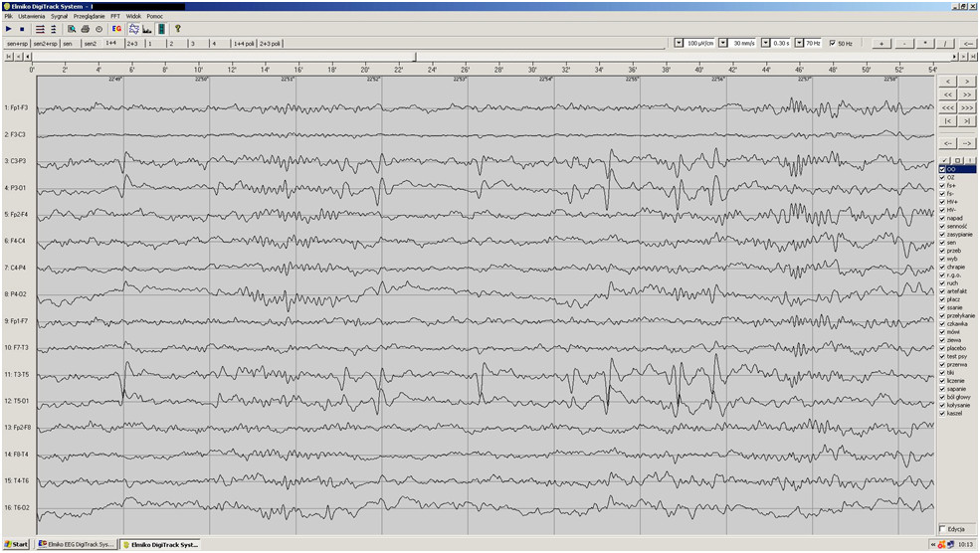Viewport: 980px width, 553px height.
Task: Click the timeline position slider thumb
Action: click(415, 57)
